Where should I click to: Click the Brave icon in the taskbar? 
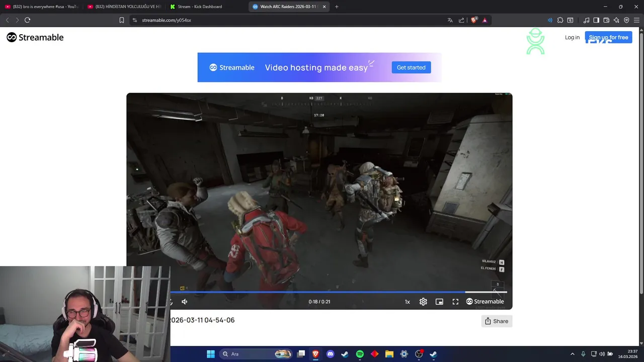(315, 354)
